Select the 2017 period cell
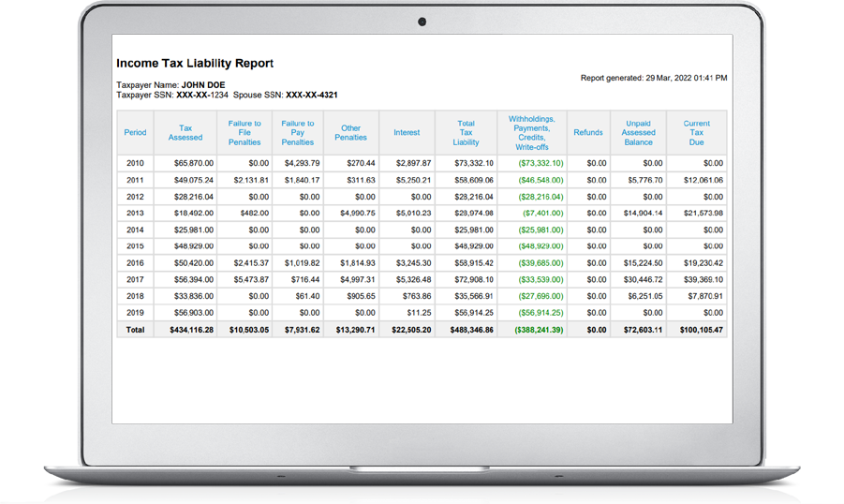Screen dimensions: 844x504 coord(135,279)
